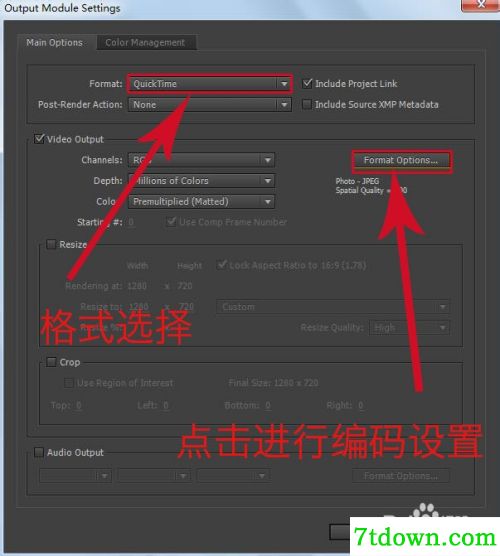Open the Depth dropdown, Millions of Colors

click(x=201, y=180)
